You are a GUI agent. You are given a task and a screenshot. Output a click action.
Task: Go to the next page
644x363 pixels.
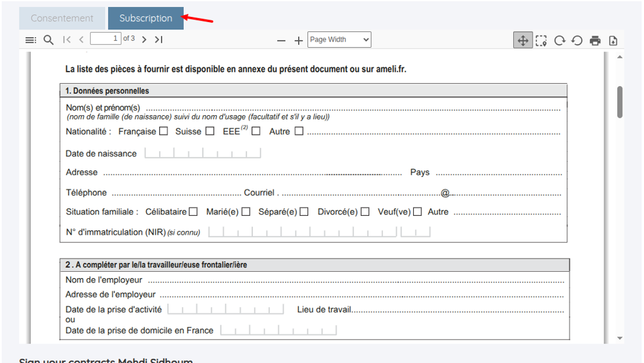pos(144,40)
